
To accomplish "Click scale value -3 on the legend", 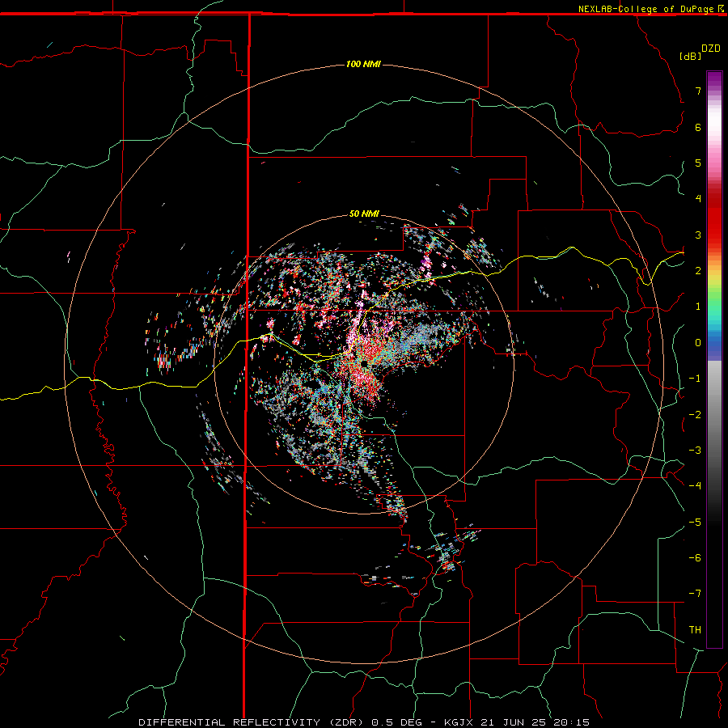I will (695, 451).
